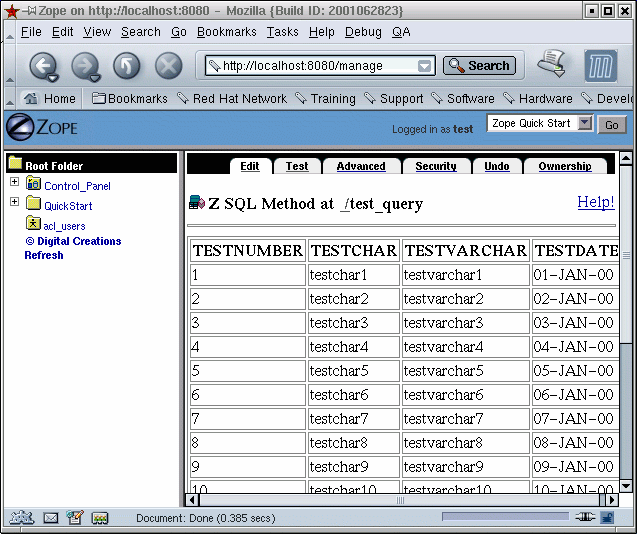Click the Print icon in toolbar
The width and height of the screenshot is (637, 534).
click(x=552, y=65)
